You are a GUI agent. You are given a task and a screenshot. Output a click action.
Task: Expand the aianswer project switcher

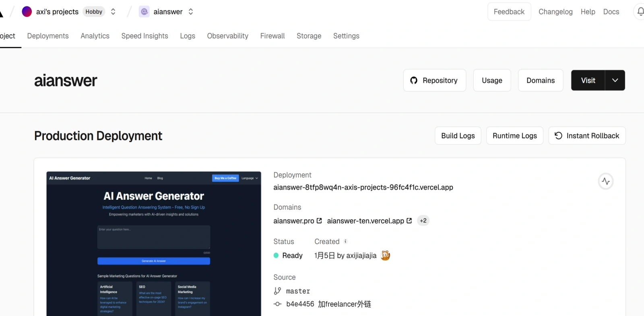(x=191, y=12)
